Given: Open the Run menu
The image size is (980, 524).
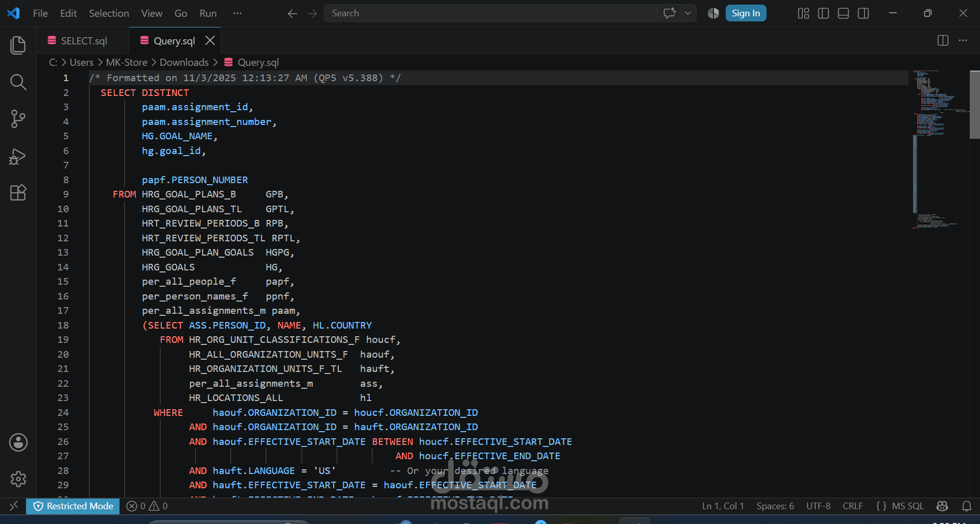Looking at the screenshot, I should [x=208, y=13].
